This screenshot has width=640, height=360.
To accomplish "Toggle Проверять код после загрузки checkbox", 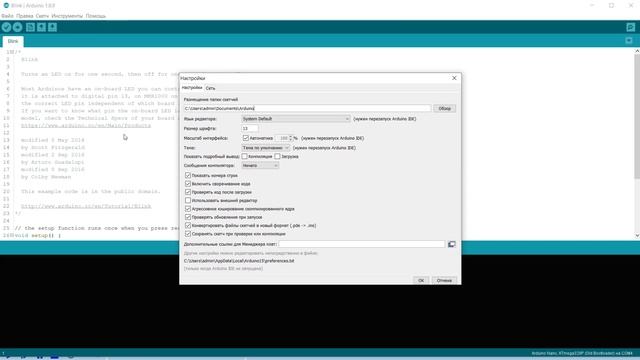I will [188, 192].
